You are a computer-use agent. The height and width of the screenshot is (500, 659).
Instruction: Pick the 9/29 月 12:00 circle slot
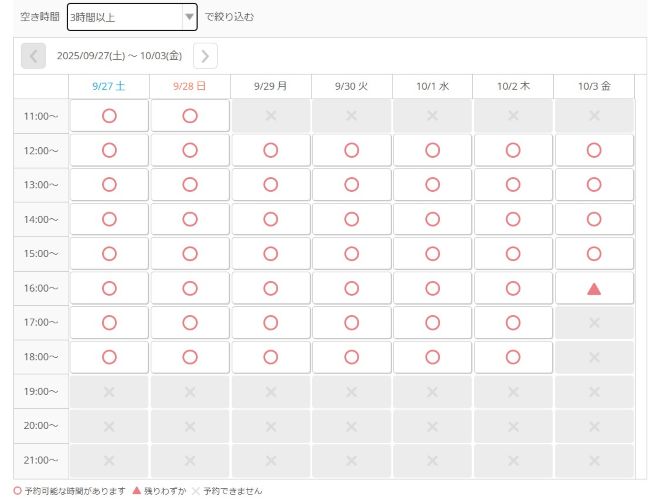271,150
